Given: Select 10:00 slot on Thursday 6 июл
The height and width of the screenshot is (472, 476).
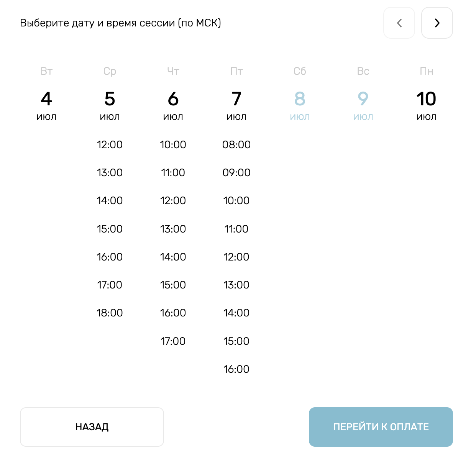Looking at the screenshot, I should coord(173,145).
